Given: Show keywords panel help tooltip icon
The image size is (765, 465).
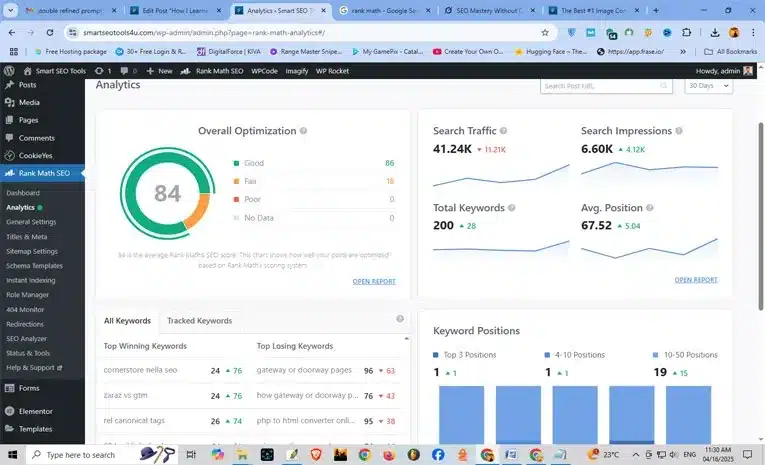Looking at the screenshot, I should (400, 319).
